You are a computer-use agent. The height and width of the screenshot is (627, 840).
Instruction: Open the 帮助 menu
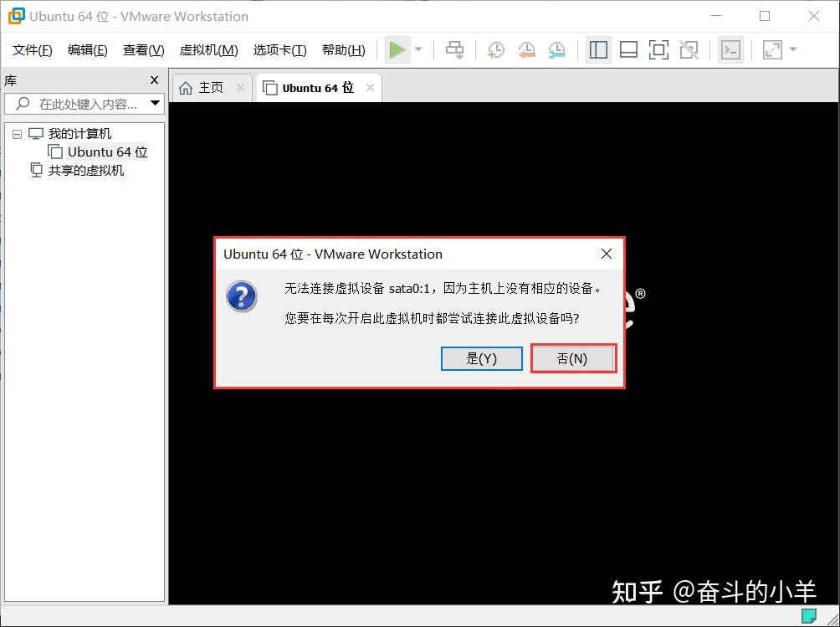pos(343,49)
